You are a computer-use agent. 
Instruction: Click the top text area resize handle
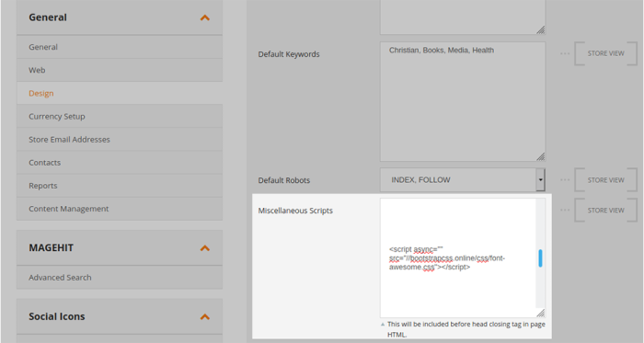[541, 30]
